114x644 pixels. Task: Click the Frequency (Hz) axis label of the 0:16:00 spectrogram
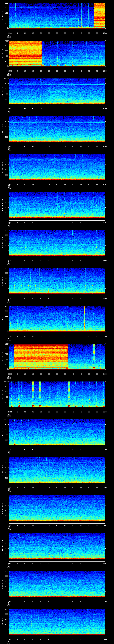tap(3, 91)
